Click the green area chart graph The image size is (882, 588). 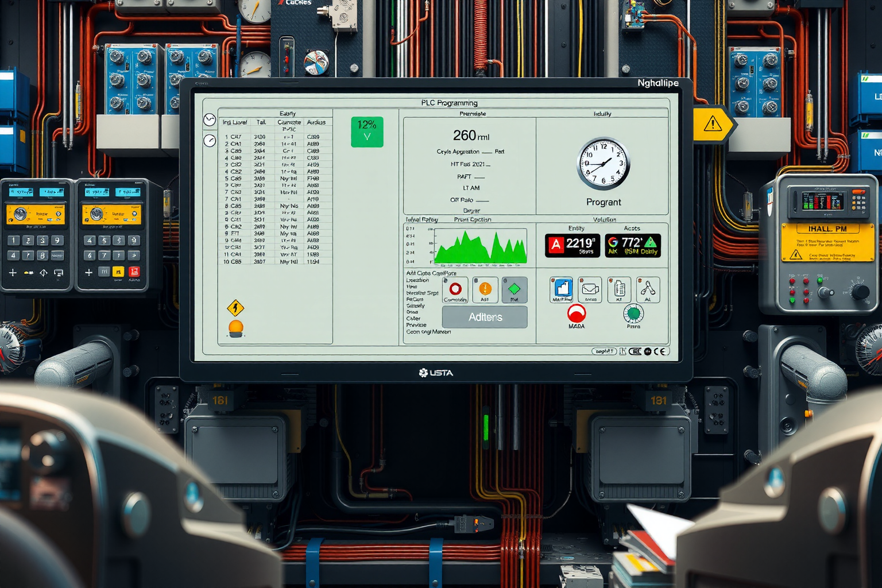(x=480, y=247)
